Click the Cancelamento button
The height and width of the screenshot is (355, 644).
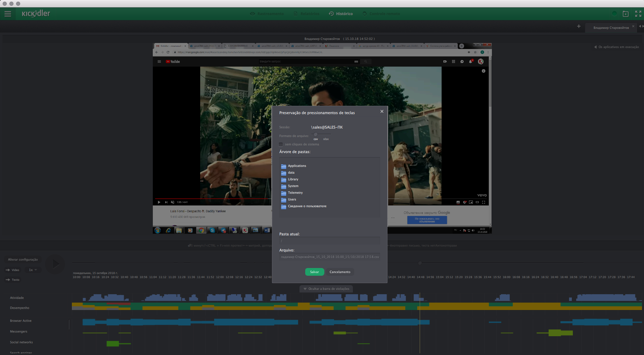click(340, 272)
